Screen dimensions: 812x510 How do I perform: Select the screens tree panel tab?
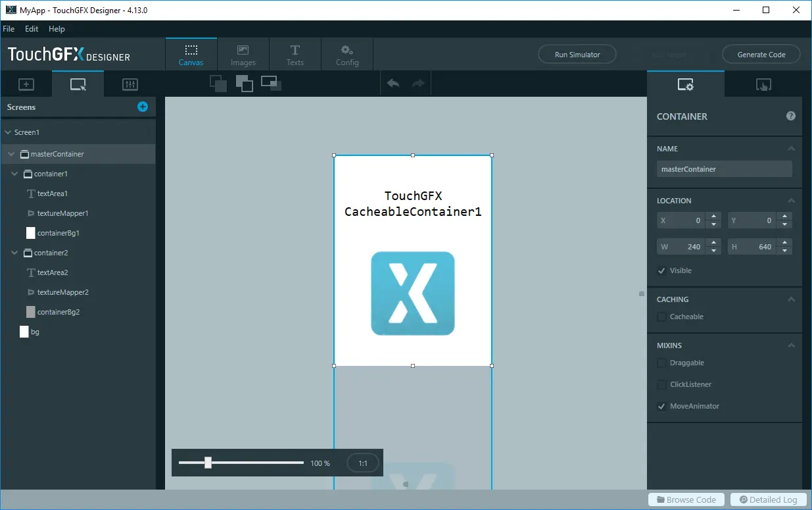click(x=78, y=84)
